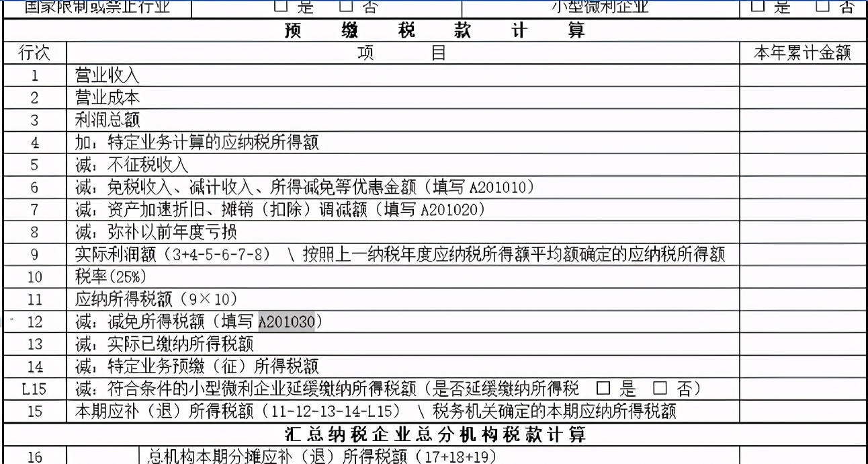Select the 预缴税款计算 section header
Image resolution: width=868 pixels, height=464 pixels.
(x=434, y=31)
